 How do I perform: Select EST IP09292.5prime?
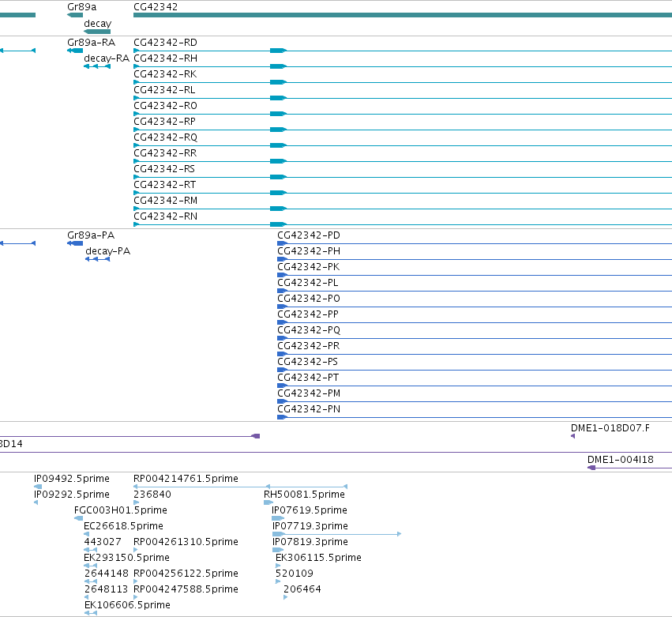[x=72, y=495]
